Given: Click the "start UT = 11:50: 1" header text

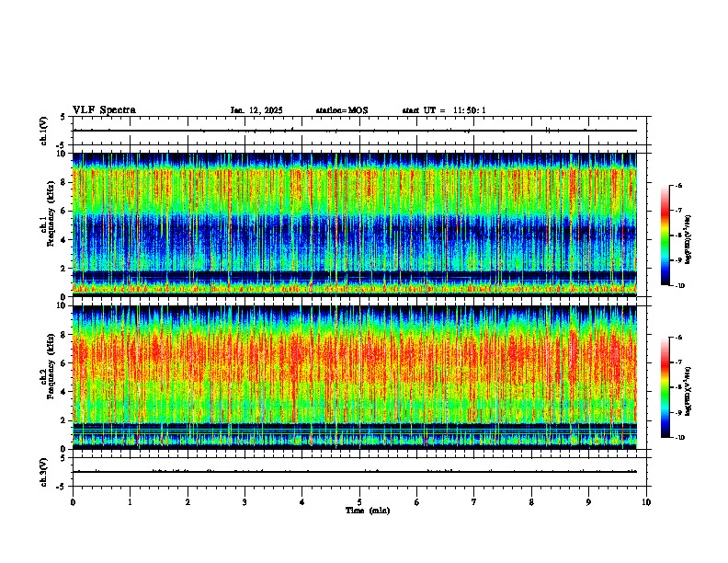Looking at the screenshot, I should tap(444, 110).
